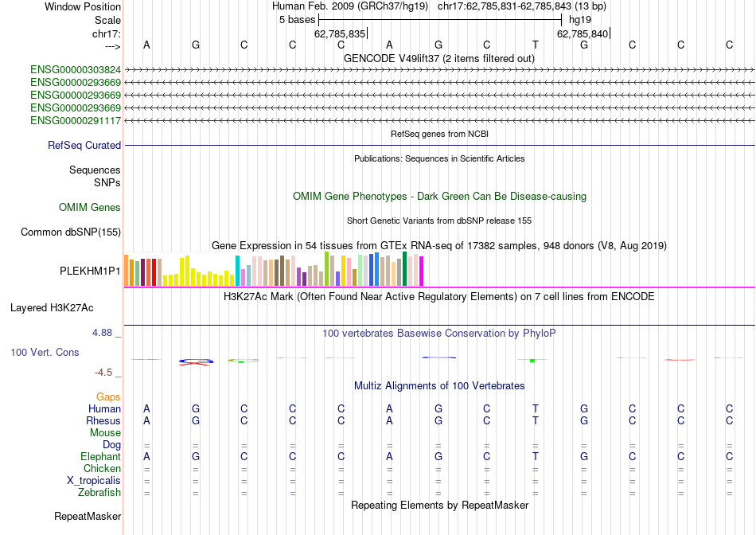The height and width of the screenshot is (535, 756).
Task: Click the Dog species label
Action: 112,445
